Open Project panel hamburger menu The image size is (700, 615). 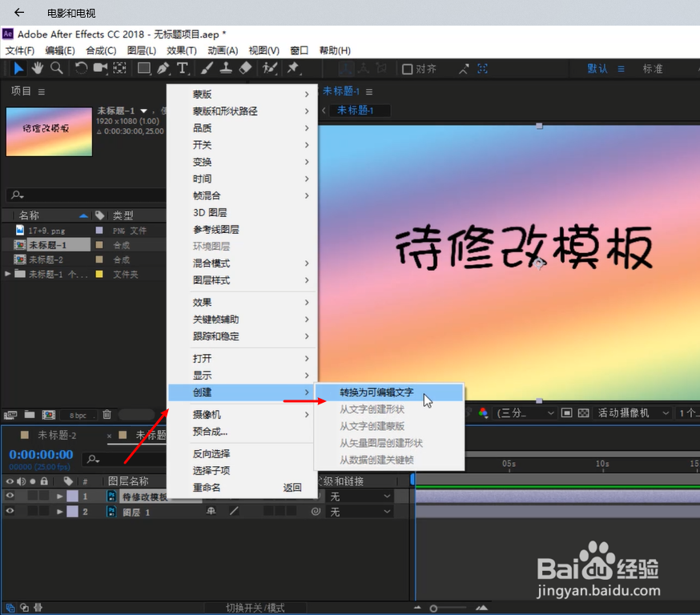[42, 91]
